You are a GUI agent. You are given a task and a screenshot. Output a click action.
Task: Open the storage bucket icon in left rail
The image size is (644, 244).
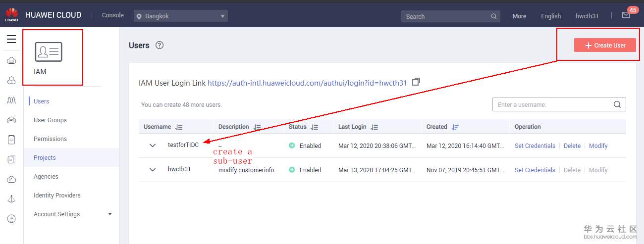click(11, 140)
